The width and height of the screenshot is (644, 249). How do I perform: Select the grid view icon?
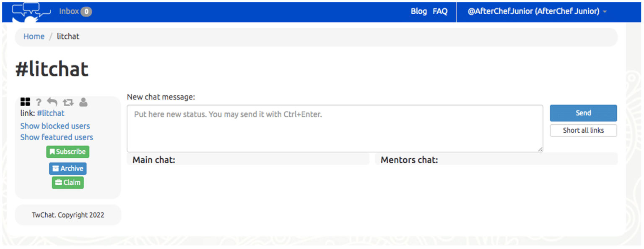pyautogui.click(x=25, y=102)
